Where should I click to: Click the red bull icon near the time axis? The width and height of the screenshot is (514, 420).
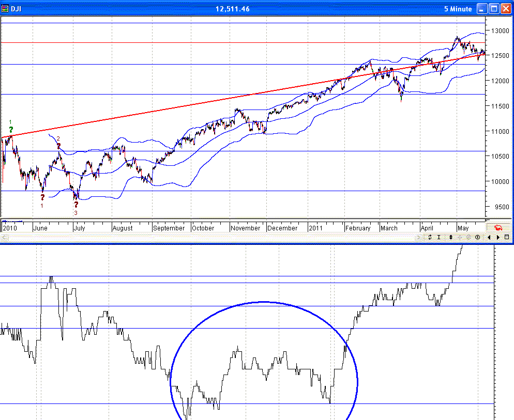pos(498,227)
